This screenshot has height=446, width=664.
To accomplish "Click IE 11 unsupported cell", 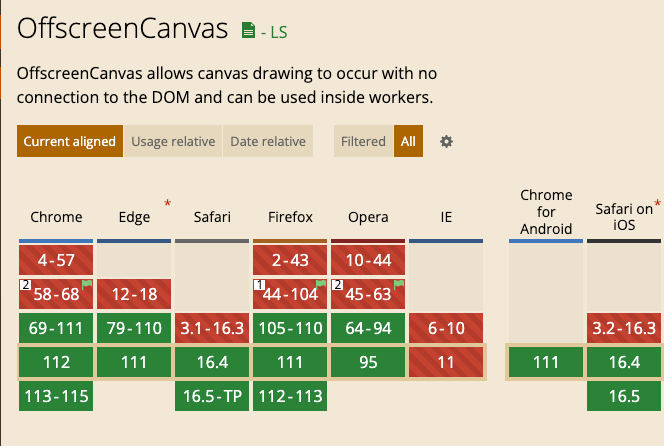I will click(446, 362).
